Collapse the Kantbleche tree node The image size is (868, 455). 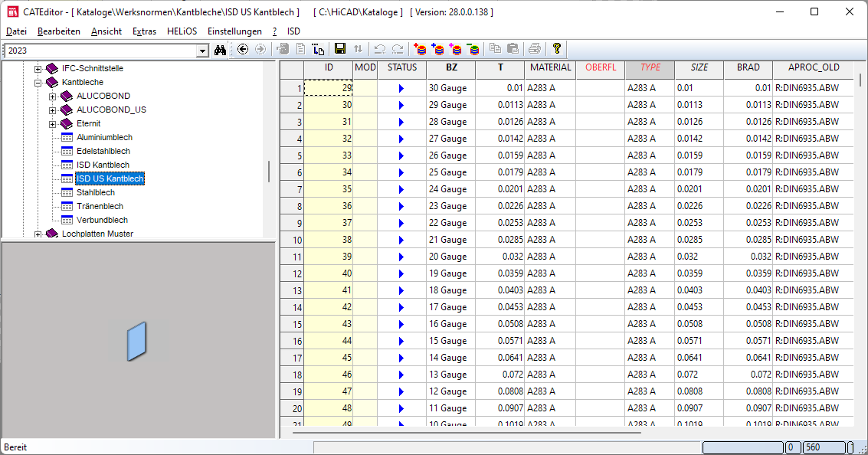38,83
